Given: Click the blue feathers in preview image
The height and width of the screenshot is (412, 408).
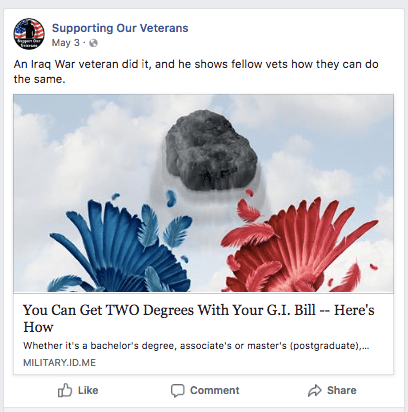Looking at the screenshot, I should (x=120, y=247).
